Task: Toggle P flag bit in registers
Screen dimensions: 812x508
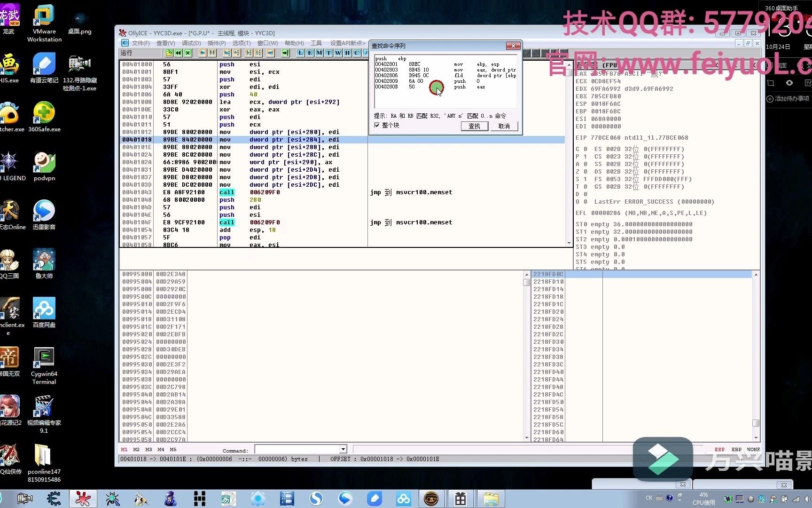Action: [x=586, y=157]
